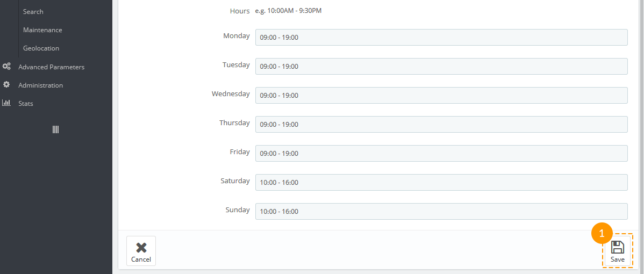Expand the Stats section

pos(26,103)
